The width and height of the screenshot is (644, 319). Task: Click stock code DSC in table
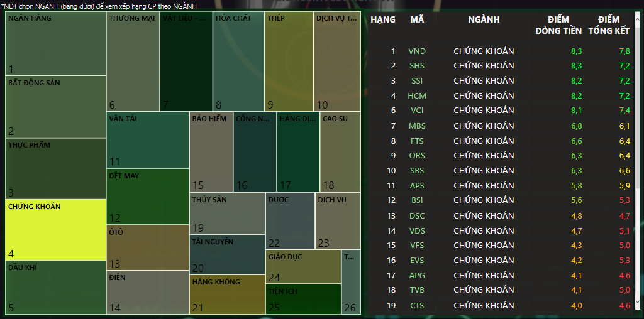click(x=417, y=215)
